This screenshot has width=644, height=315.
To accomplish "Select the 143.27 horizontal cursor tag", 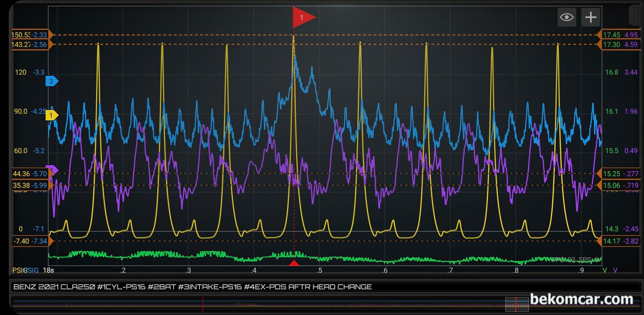I will (x=33, y=44).
